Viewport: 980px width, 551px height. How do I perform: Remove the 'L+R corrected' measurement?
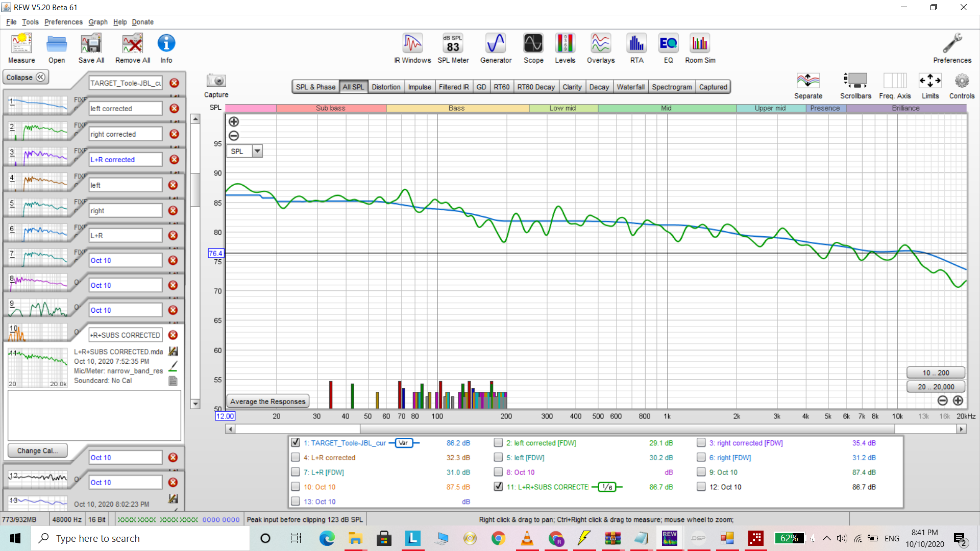pyautogui.click(x=174, y=159)
